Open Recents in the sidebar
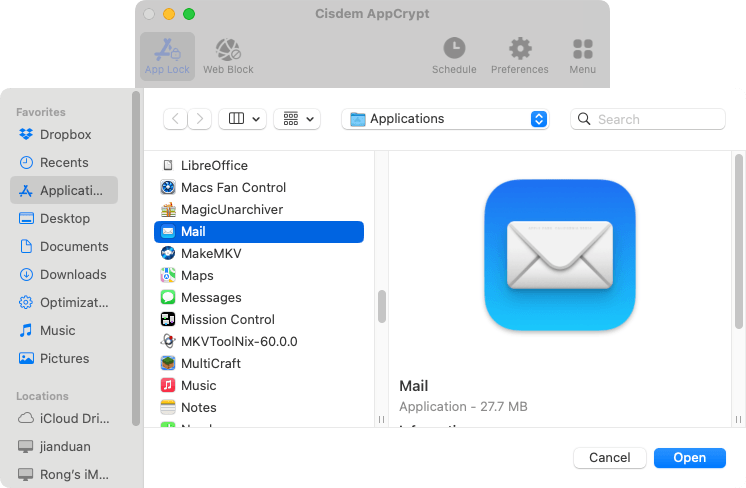Viewport: 746px width, 488px height. [x=64, y=163]
